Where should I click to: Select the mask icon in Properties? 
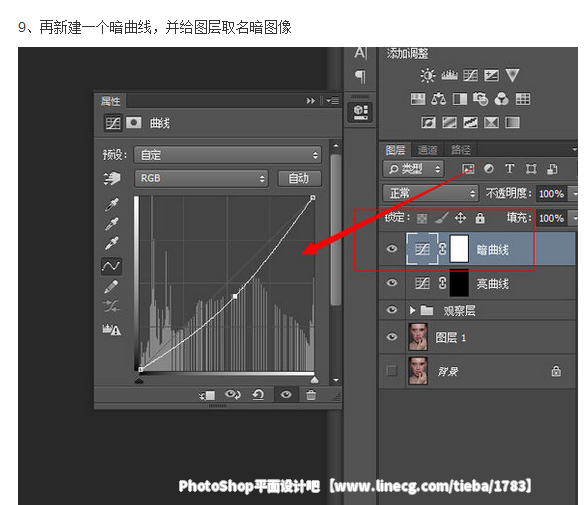[x=133, y=122]
